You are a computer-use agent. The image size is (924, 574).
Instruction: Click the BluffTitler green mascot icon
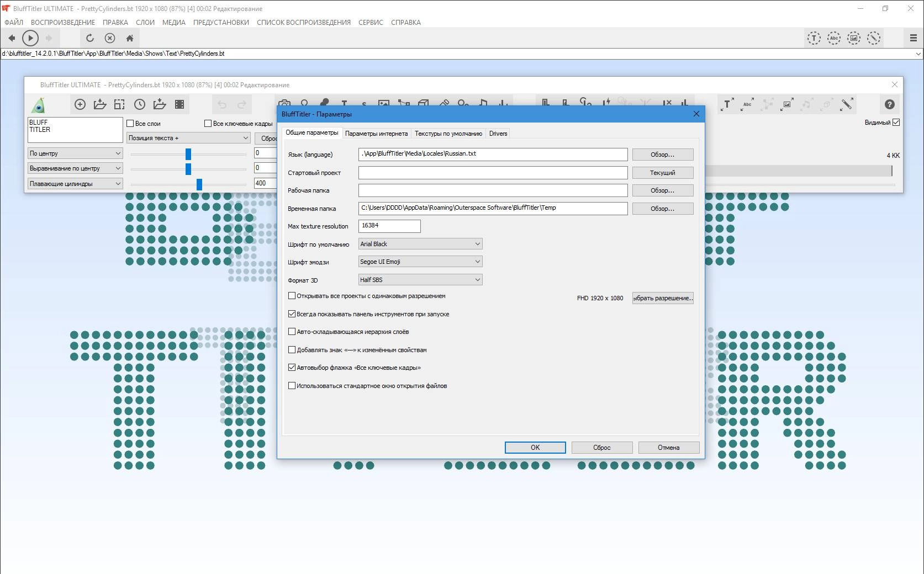coord(39,104)
